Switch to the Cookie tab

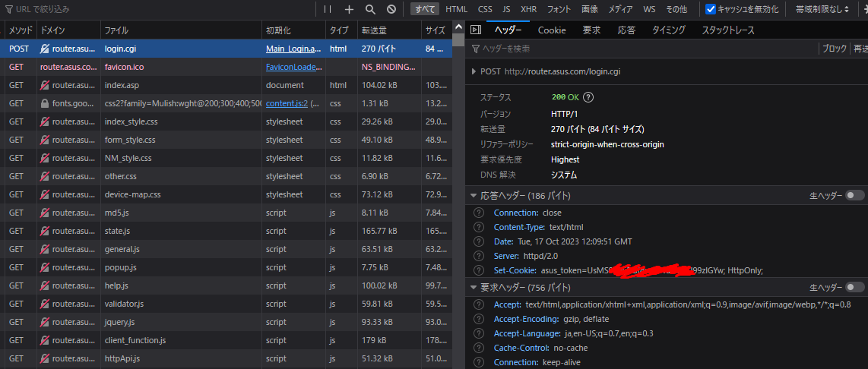coord(552,30)
